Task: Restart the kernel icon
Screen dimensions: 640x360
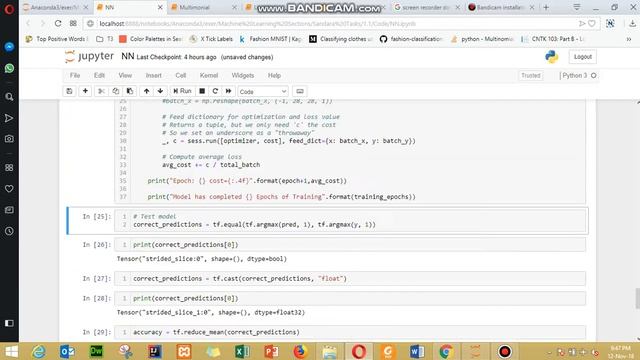Action: pyautogui.click(x=215, y=91)
